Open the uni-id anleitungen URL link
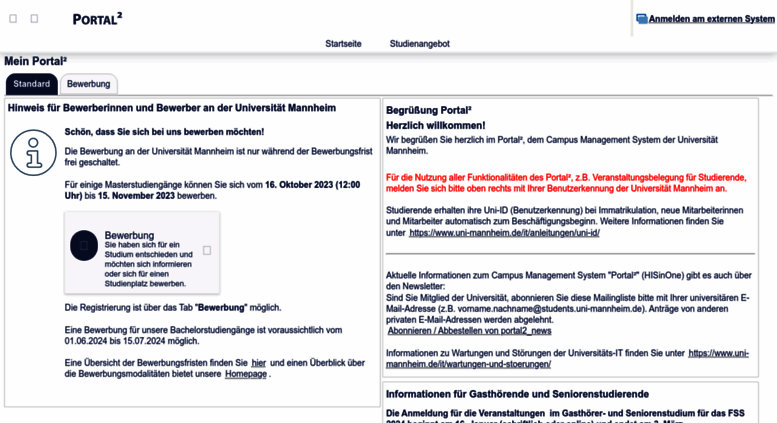The width and height of the screenshot is (777, 423). point(504,232)
